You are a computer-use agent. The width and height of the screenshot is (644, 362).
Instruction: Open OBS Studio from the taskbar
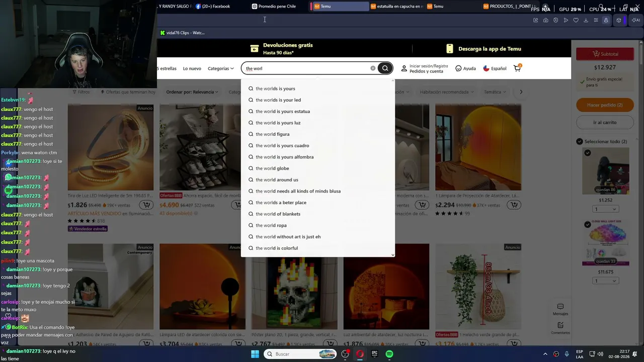pos(345,354)
